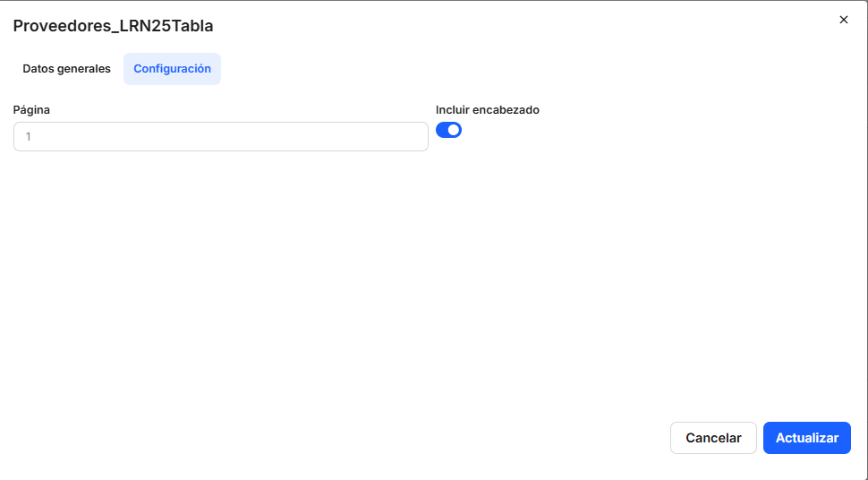Click the highlighted Configuración tab label
The width and height of the screenshot is (868, 480).
pyautogui.click(x=172, y=69)
